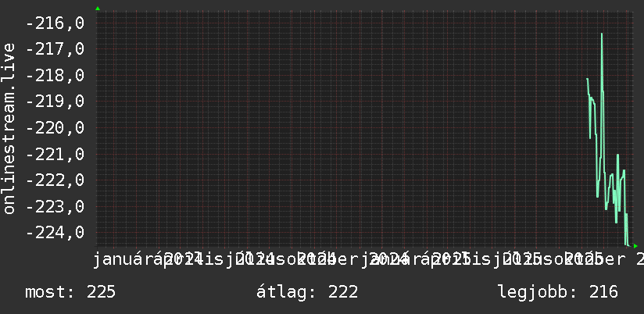Click the -217,0 y-axis label
The image size is (644, 314).
(55, 49)
